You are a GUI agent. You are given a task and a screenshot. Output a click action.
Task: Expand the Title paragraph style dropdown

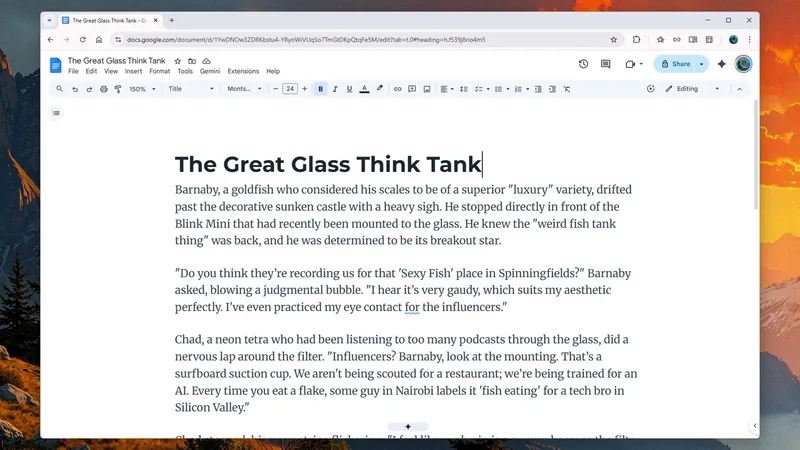pos(190,89)
